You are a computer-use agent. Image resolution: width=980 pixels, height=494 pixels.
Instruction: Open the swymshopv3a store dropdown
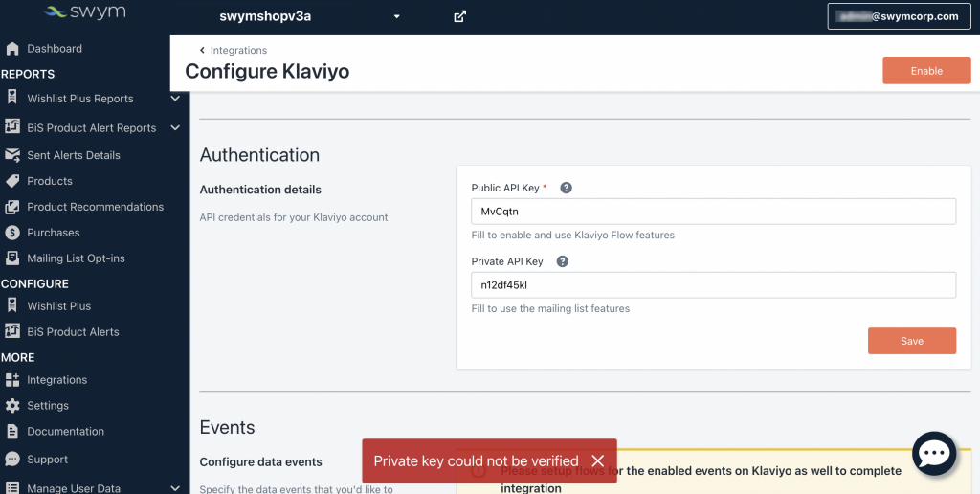(309, 17)
